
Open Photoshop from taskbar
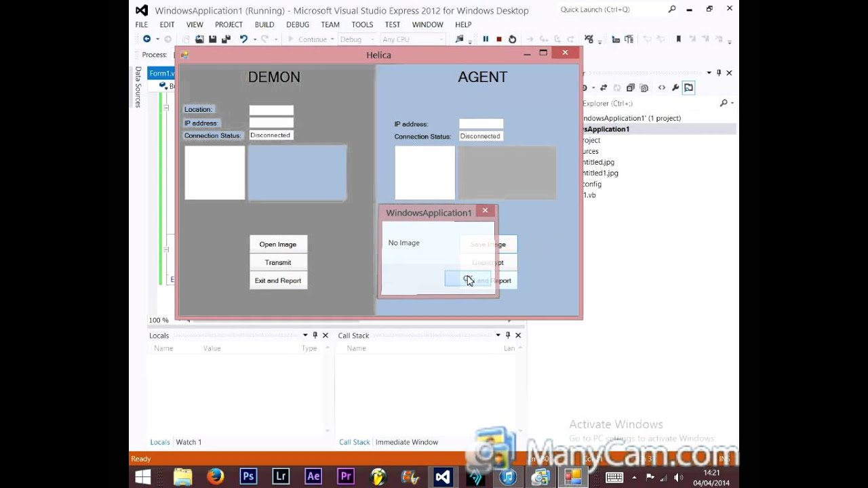248,476
